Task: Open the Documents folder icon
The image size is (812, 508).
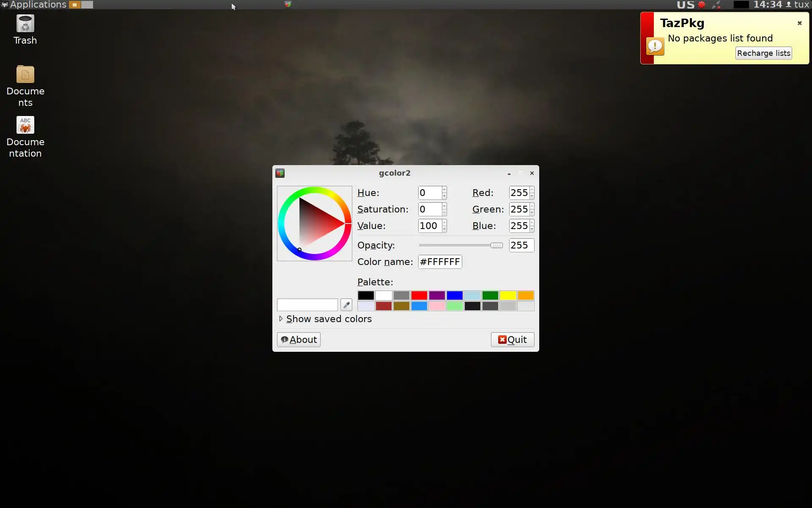Action: [x=25, y=75]
